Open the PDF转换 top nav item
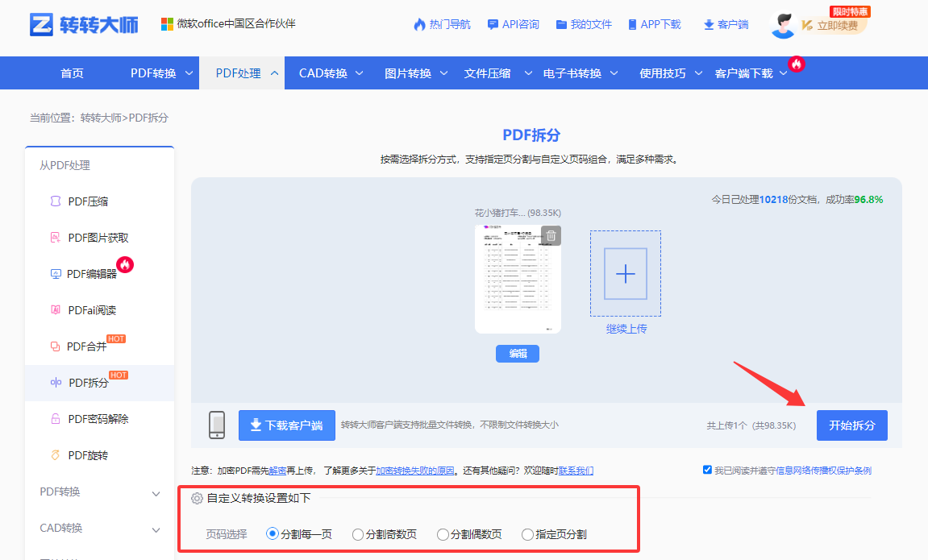Viewport: 928px width, 560px height. pyautogui.click(x=153, y=73)
